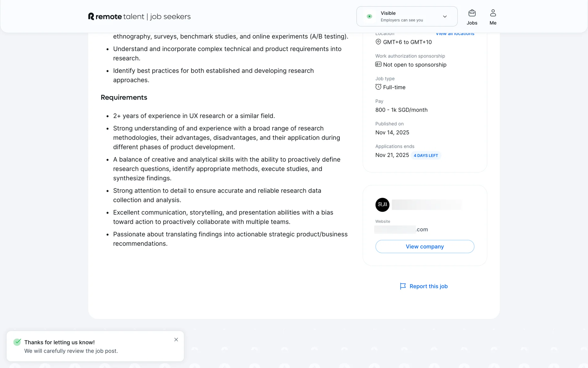Click the company logo avatar
This screenshot has width=588, height=368.
point(382,205)
